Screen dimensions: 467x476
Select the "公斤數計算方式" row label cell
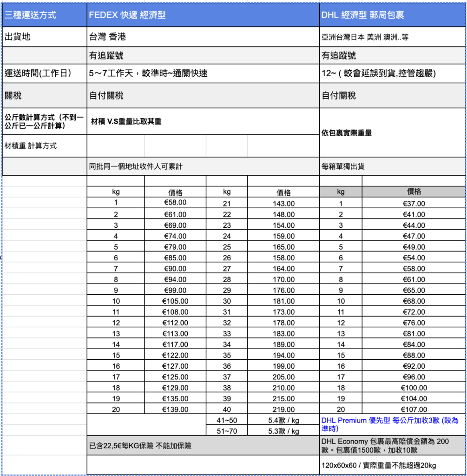pyautogui.click(x=45, y=121)
